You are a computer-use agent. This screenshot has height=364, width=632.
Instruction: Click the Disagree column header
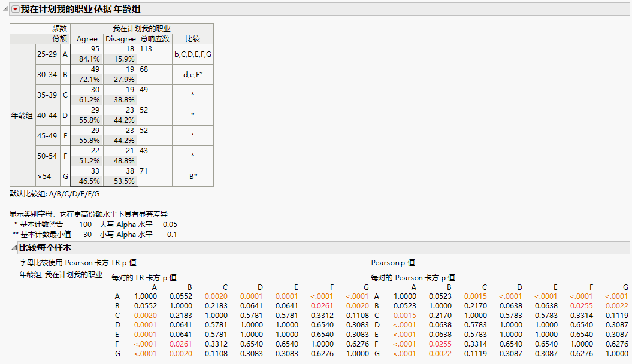[120, 38]
